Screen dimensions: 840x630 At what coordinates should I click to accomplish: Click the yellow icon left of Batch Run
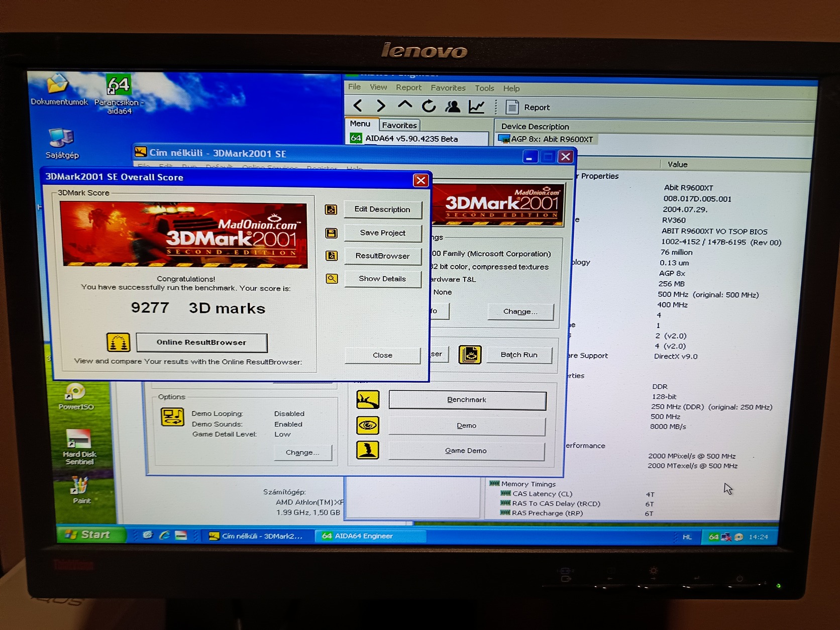point(470,355)
